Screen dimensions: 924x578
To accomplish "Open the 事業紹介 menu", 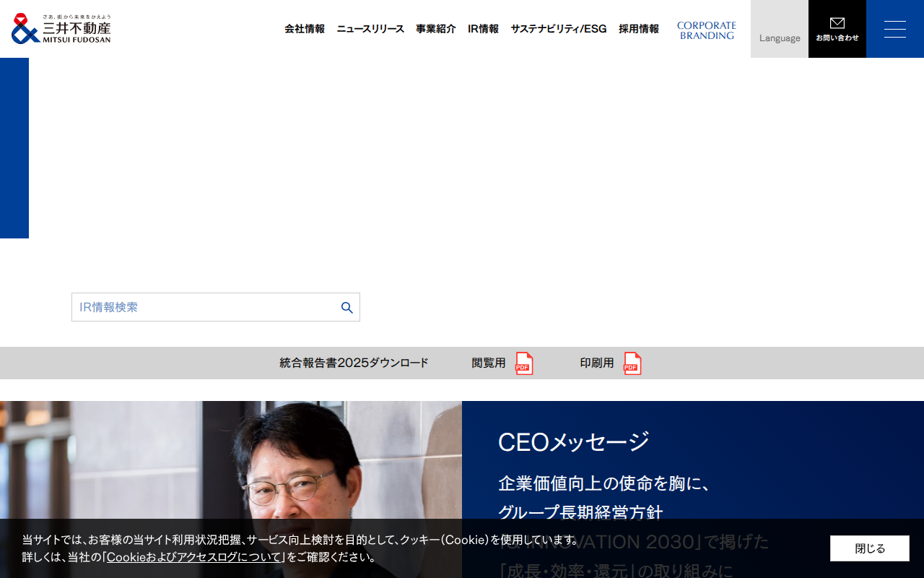I will [436, 29].
